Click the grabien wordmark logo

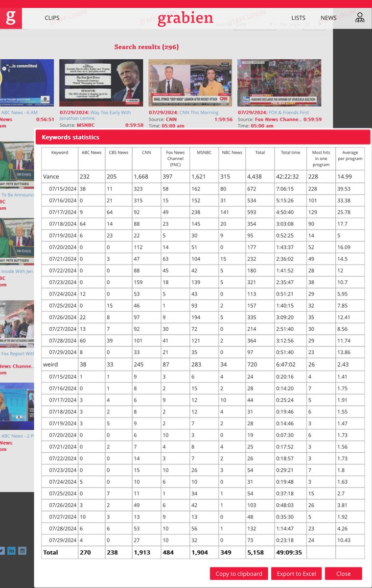point(185,19)
